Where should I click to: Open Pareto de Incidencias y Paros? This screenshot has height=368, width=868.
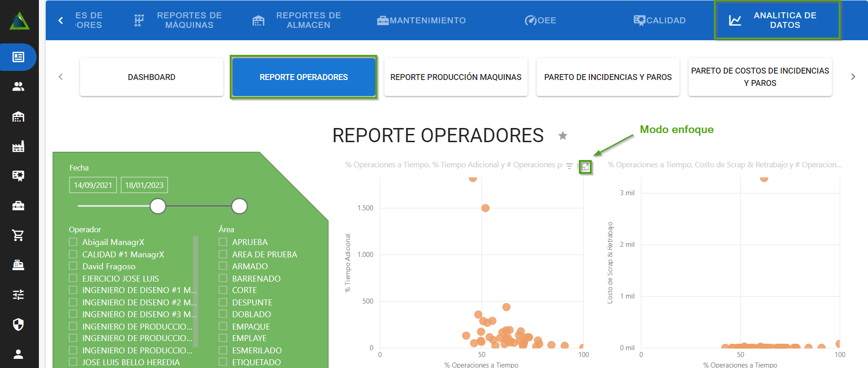pos(608,77)
